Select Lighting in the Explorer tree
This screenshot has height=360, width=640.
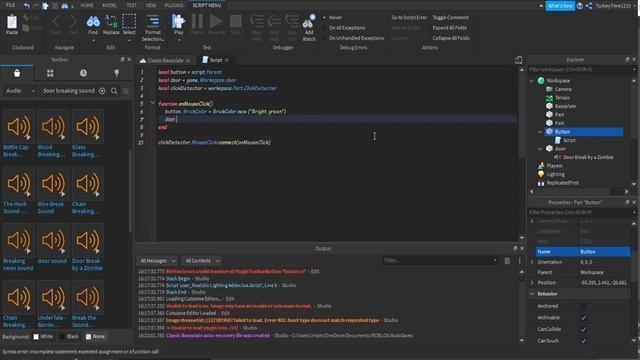(x=555, y=174)
